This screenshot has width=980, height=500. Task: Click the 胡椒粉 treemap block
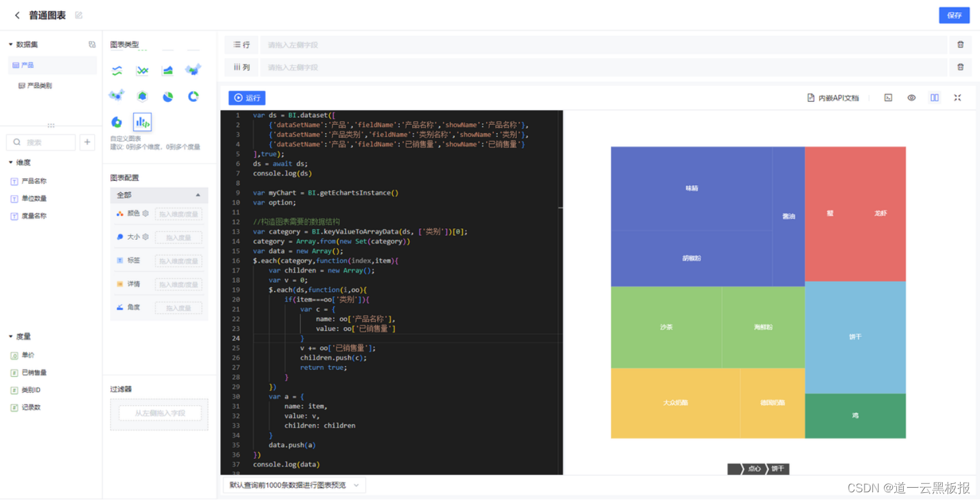click(692, 258)
